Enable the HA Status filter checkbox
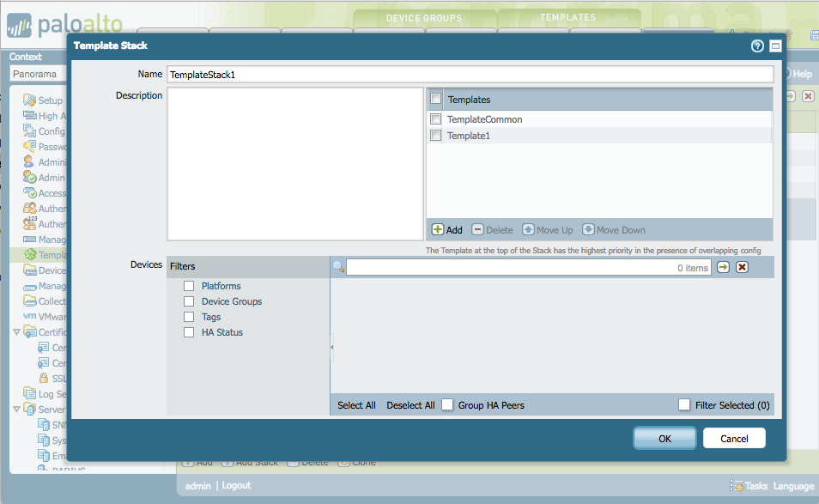Viewport: 819px width, 504px height. point(189,332)
